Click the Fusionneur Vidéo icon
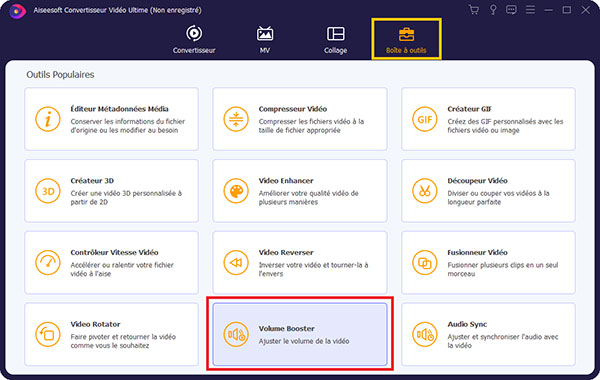Viewport: 600px width, 380px height. click(425, 263)
